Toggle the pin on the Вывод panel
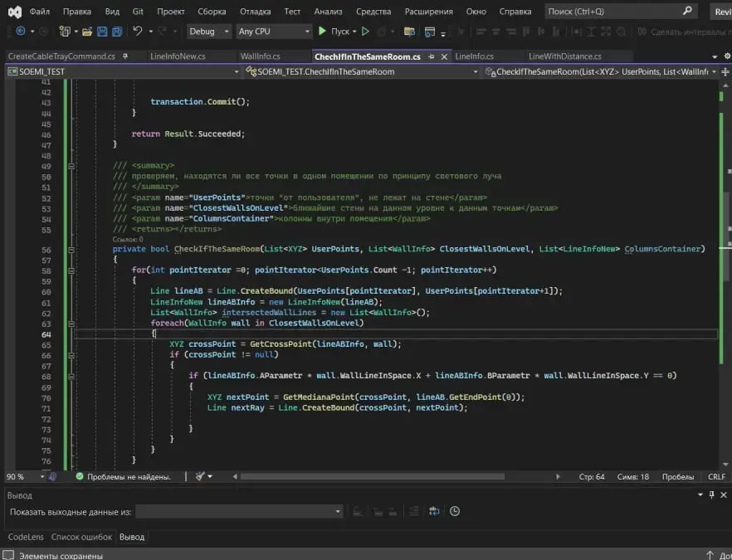The width and height of the screenshot is (732, 560). pos(710,494)
